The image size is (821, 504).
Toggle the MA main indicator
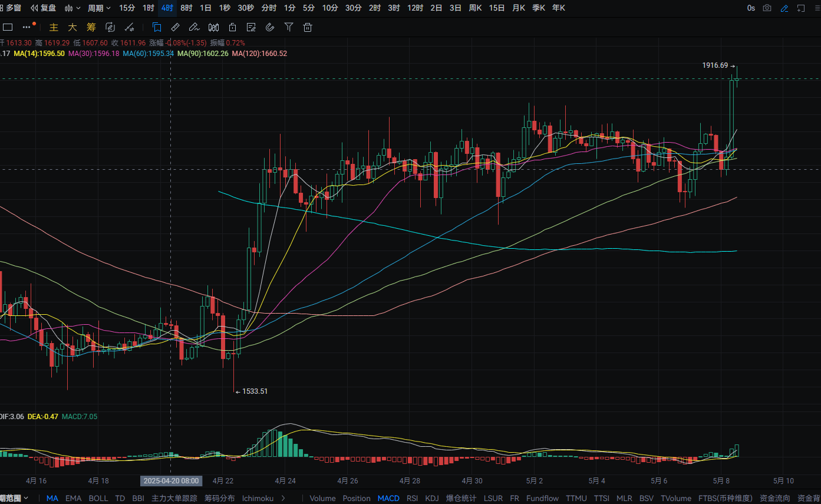point(52,498)
